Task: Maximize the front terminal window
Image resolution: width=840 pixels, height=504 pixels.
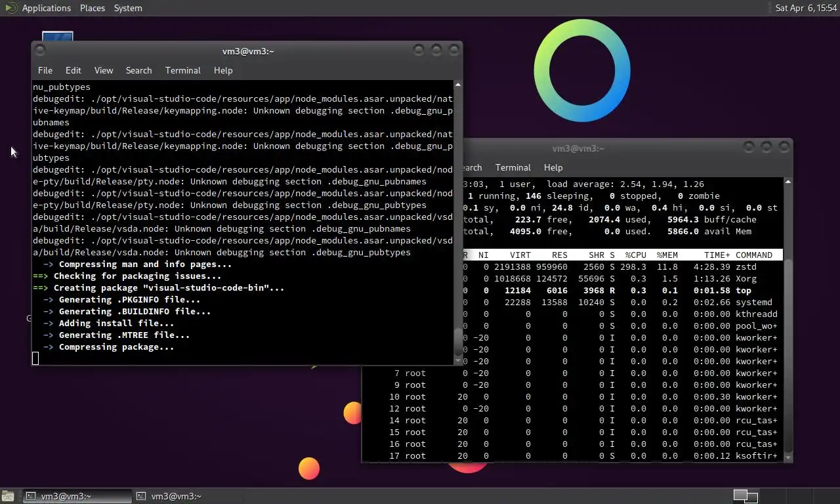Action: point(436,50)
